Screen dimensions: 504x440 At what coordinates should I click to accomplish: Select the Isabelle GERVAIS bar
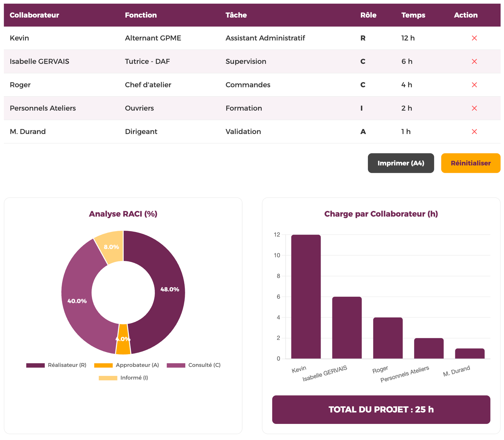click(346, 328)
